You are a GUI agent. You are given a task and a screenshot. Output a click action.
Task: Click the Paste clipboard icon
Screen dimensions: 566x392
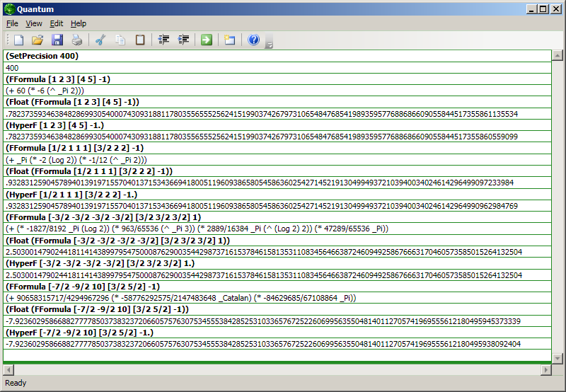[x=140, y=40]
